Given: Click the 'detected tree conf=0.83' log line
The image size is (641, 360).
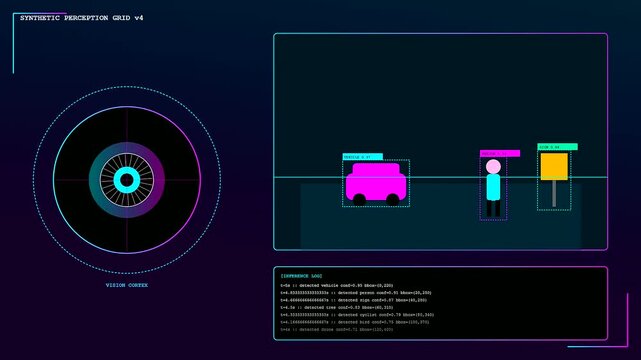Looking at the screenshot, I should tap(337, 307).
